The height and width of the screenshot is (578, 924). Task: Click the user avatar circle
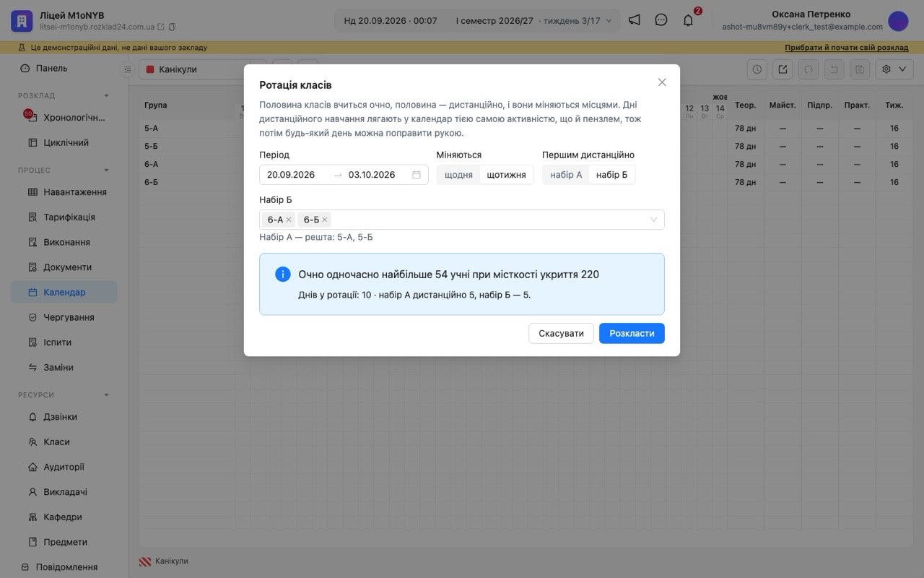click(x=898, y=21)
